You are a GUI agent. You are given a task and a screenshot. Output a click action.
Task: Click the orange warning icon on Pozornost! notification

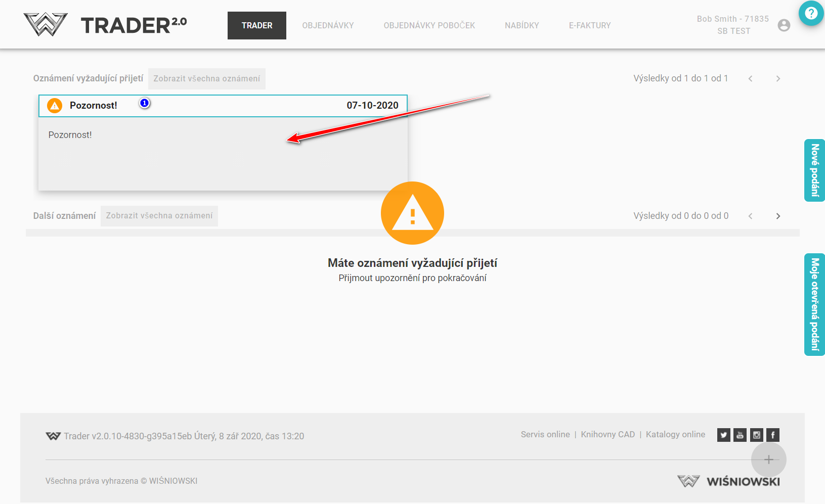[x=55, y=106]
